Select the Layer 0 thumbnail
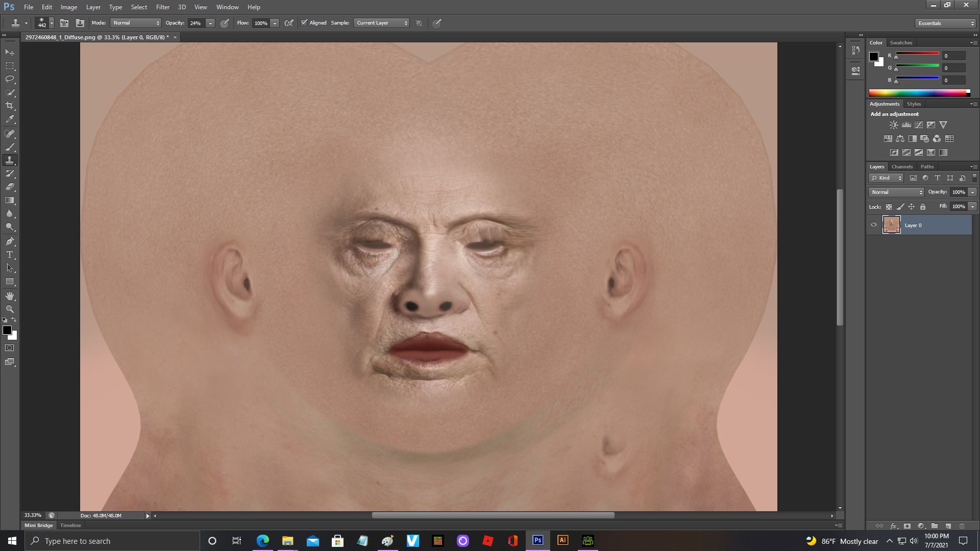 [x=892, y=225]
